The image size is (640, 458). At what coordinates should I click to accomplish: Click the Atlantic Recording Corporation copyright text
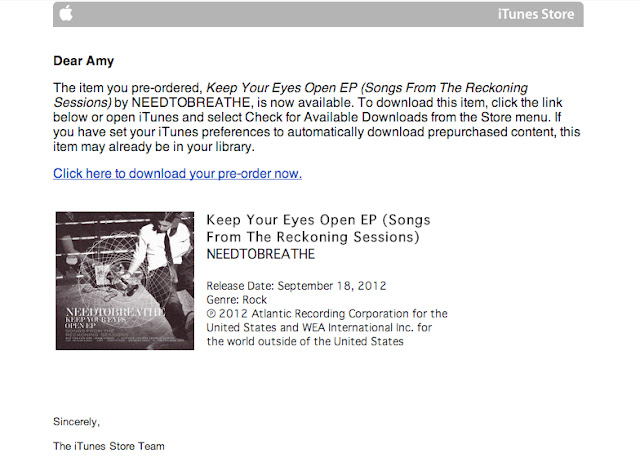click(327, 327)
